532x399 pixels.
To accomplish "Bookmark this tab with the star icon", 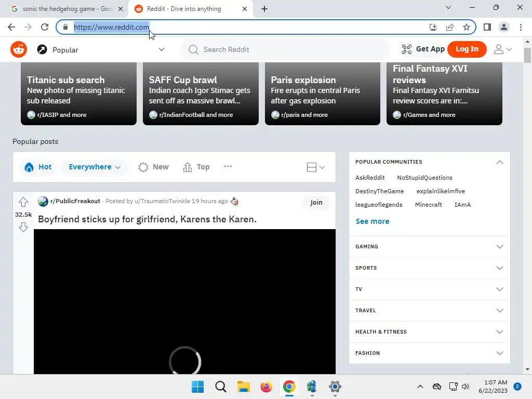I will pos(467,27).
